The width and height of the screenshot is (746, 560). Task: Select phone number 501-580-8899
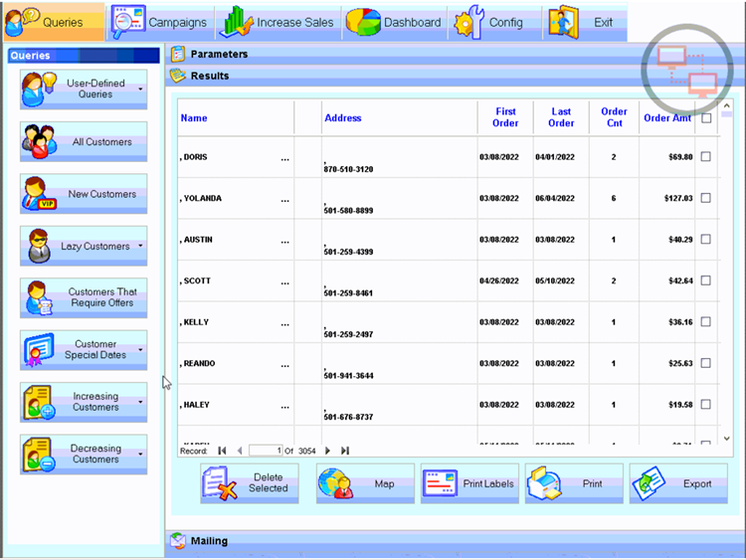point(348,210)
